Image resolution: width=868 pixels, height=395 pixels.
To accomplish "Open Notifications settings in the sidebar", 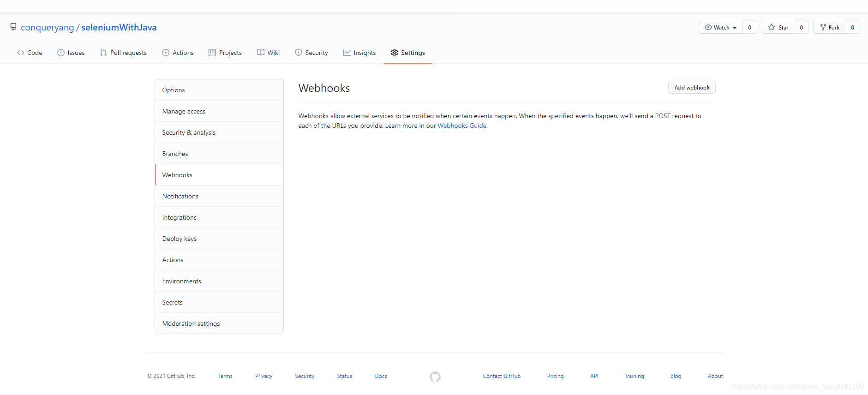I will tap(219, 196).
